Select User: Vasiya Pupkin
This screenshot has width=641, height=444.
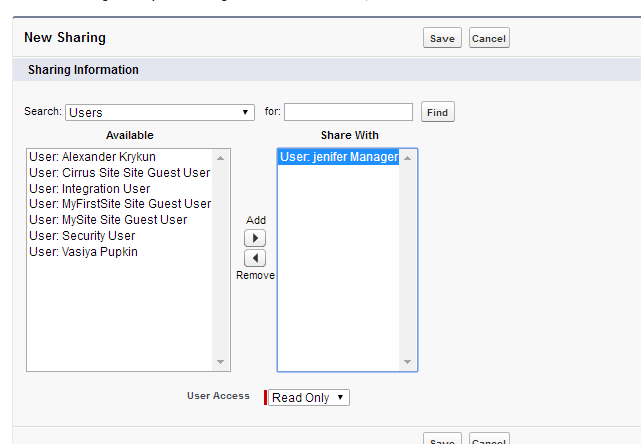click(x=84, y=252)
